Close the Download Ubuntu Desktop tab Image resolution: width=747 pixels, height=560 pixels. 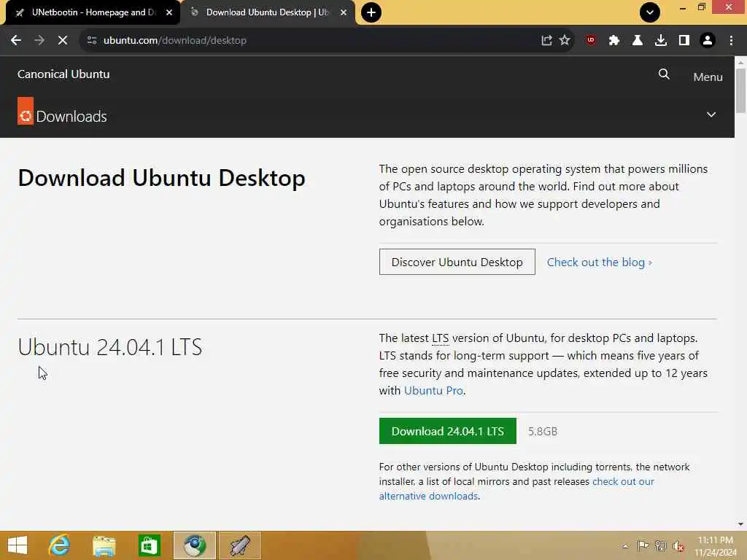[344, 12]
